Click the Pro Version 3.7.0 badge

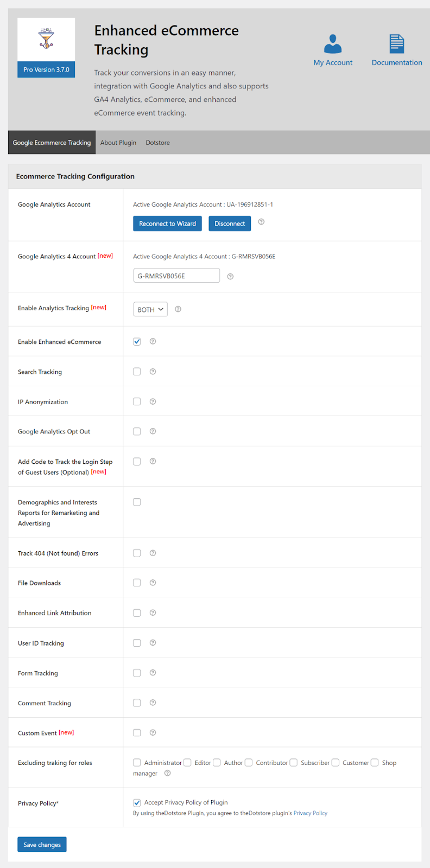[46, 69]
